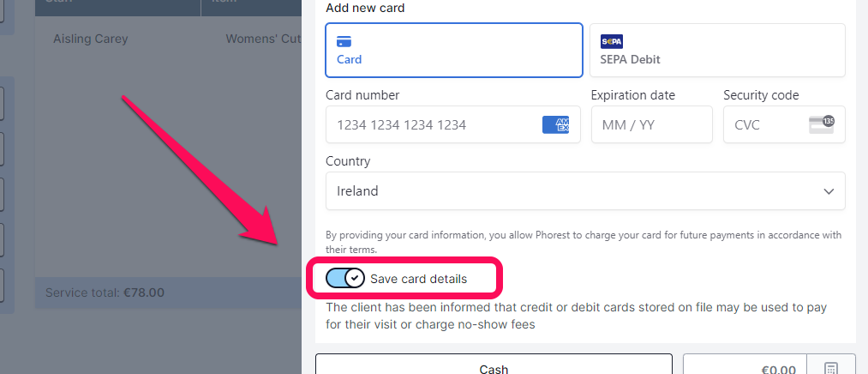The image size is (868, 374).
Task: Click the Amex brand icon in card number
Action: [x=555, y=124]
